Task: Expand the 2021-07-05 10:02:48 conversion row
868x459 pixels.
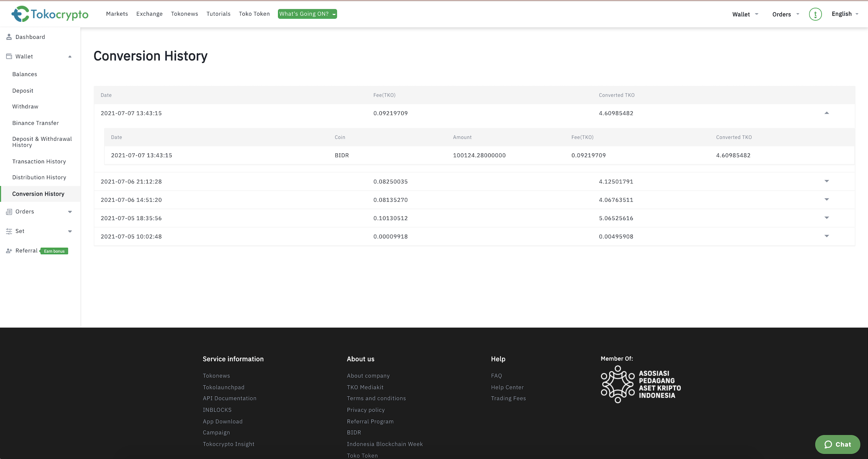Action: coord(827,236)
